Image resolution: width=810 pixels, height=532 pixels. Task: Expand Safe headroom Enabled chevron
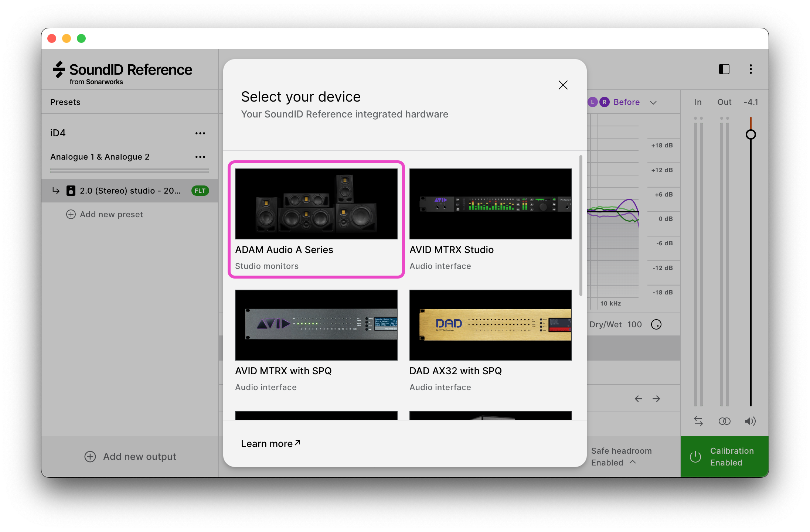(633, 462)
